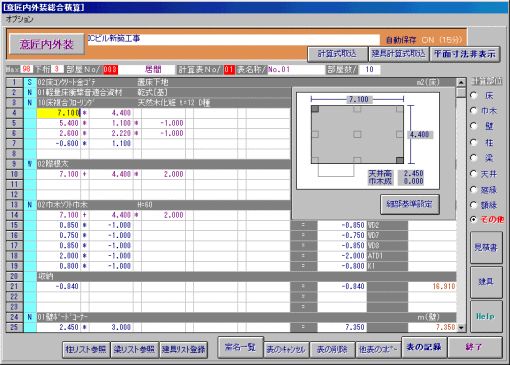Click the 表の削除 button
The image size is (510, 365).
pos(332,350)
